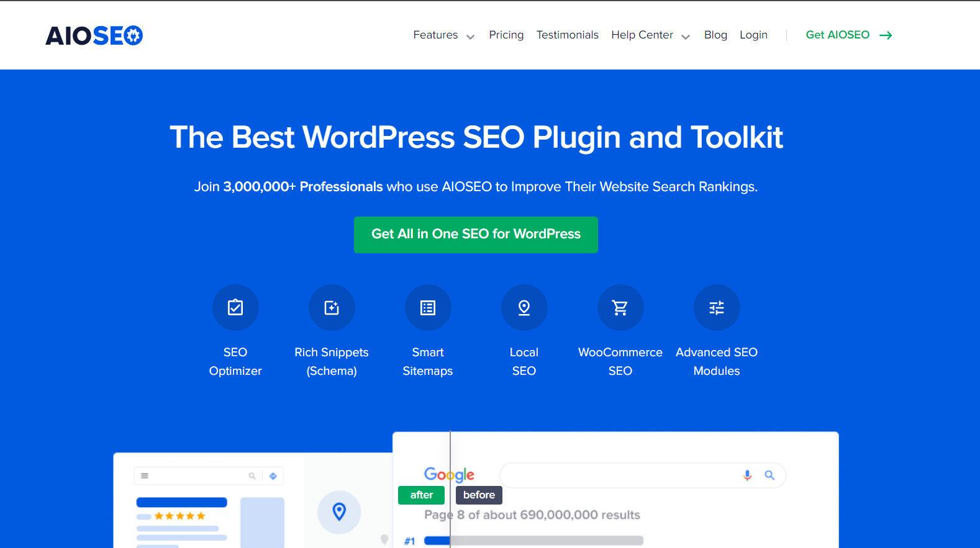Click the SEO Optimizer label
The image size is (980, 548).
(235, 362)
